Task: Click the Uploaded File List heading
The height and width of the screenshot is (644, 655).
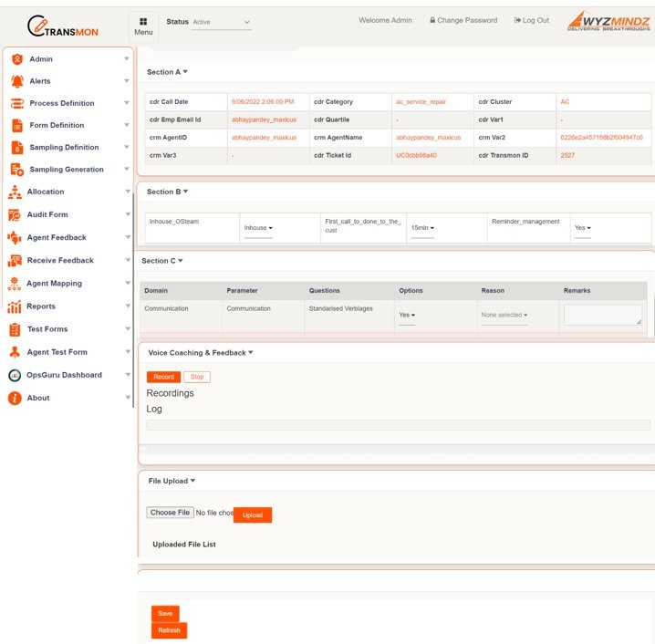Action: click(x=184, y=545)
